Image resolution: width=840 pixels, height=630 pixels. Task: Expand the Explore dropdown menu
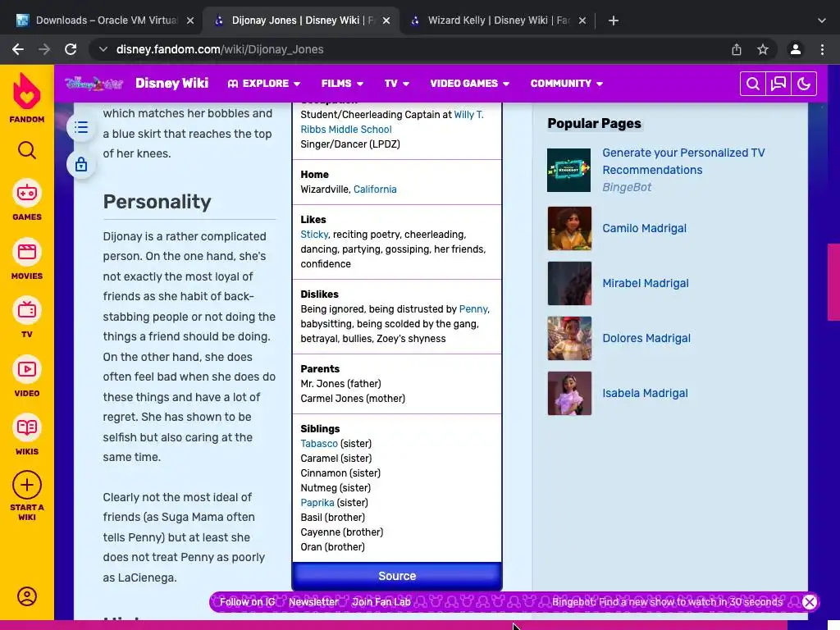264,84
